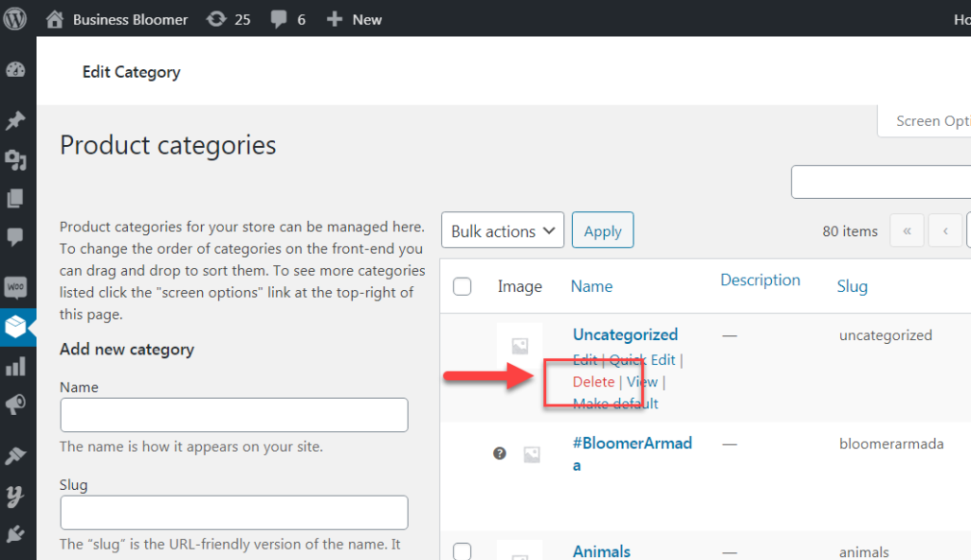971x560 pixels.
Task: Open the Analytics bar-chart icon
Action: click(x=15, y=367)
